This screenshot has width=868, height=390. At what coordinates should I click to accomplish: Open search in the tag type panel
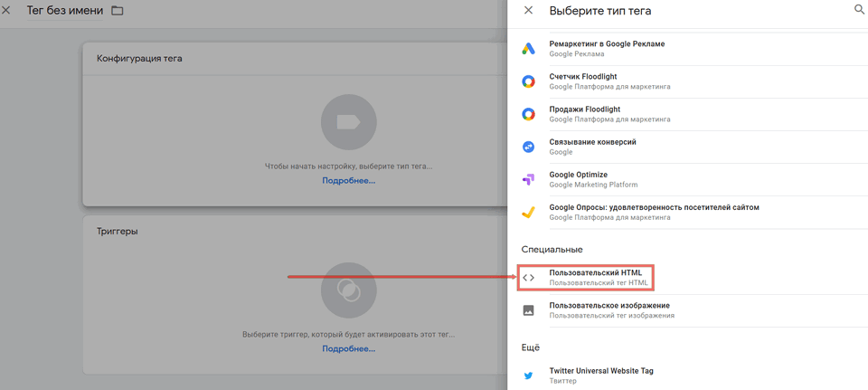pyautogui.click(x=859, y=10)
